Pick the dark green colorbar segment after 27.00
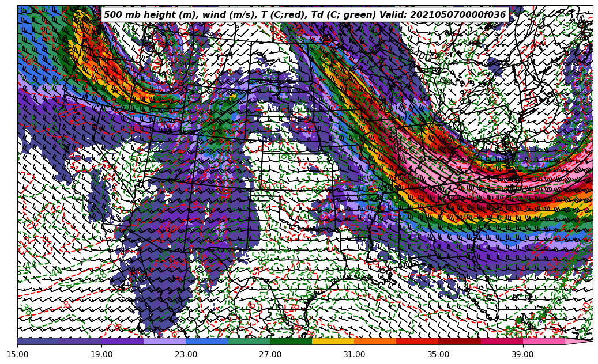Viewport: 598px width, 364px height. tap(291, 341)
